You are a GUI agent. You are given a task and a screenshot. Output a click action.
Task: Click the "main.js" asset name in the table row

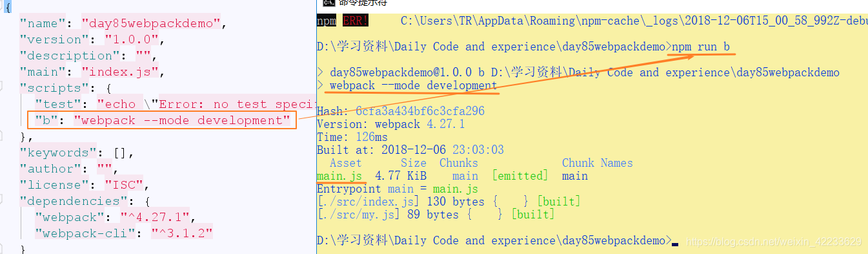coord(339,176)
